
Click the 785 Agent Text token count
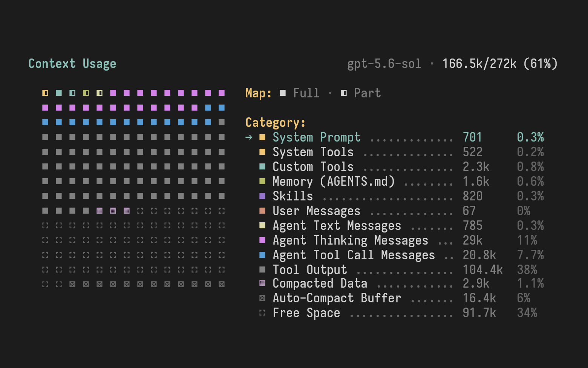[473, 226]
